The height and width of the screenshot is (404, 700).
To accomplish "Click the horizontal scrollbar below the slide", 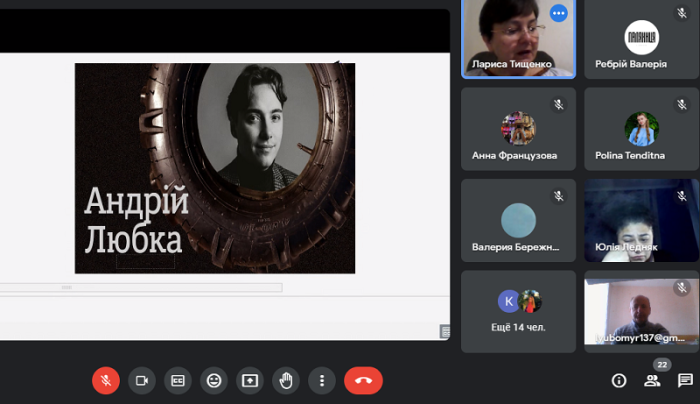I will point(140,288).
